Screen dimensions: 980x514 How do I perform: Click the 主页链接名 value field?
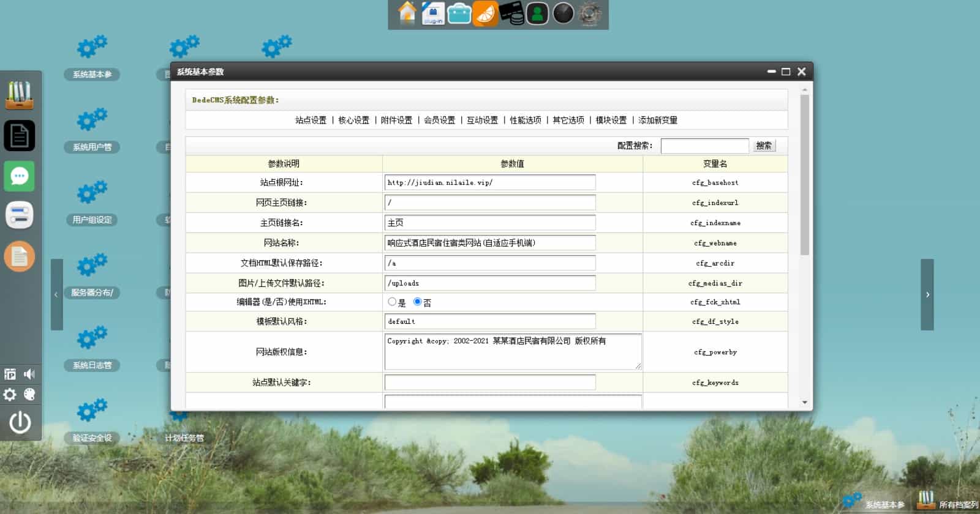pyautogui.click(x=490, y=223)
